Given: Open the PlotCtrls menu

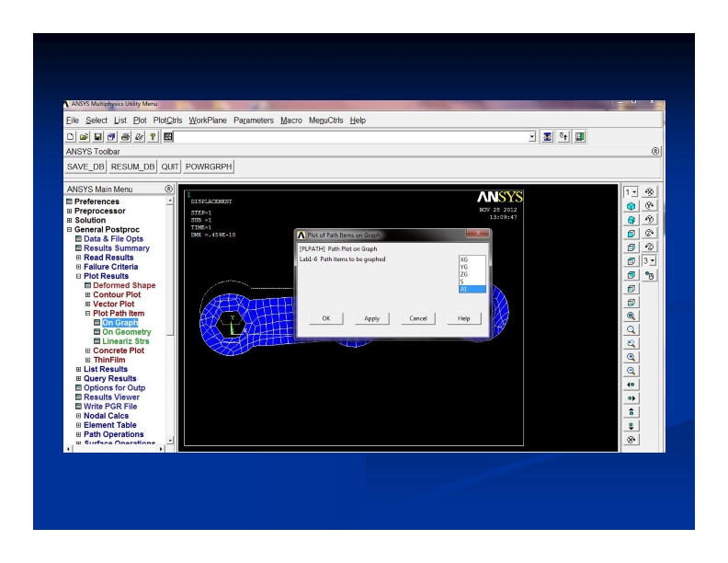Looking at the screenshot, I should click(167, 121).
